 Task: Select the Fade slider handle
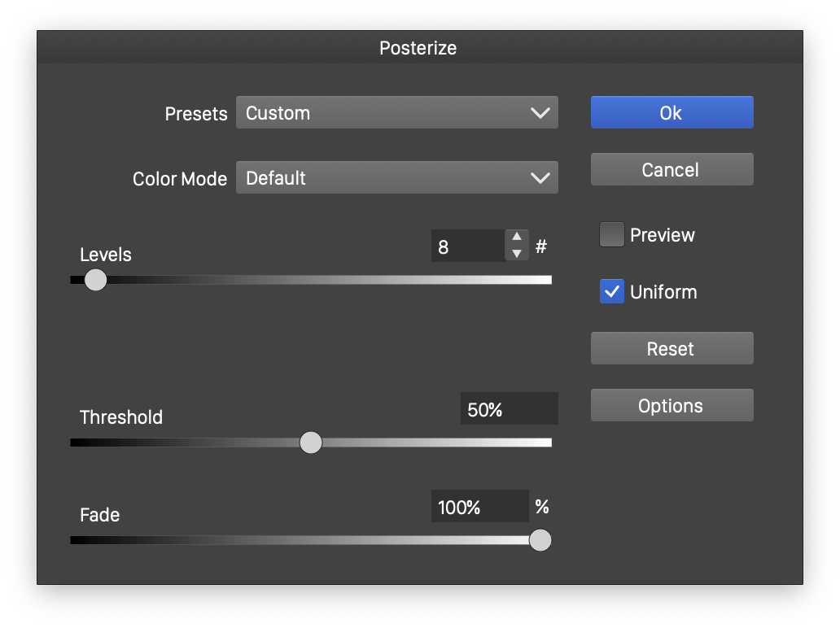click(540, 540)
